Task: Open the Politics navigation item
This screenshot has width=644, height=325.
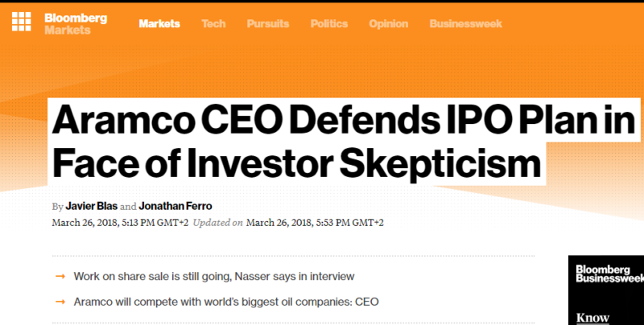Action: (x=329, y=24)
